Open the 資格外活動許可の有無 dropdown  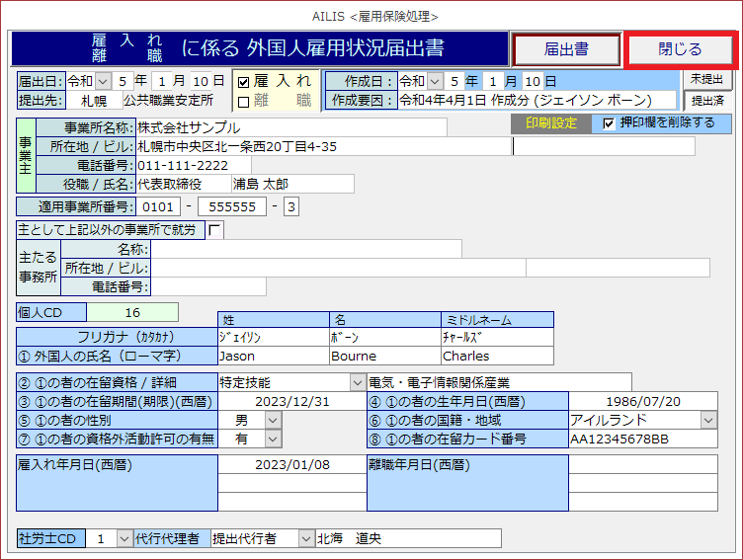pos(273,440)
